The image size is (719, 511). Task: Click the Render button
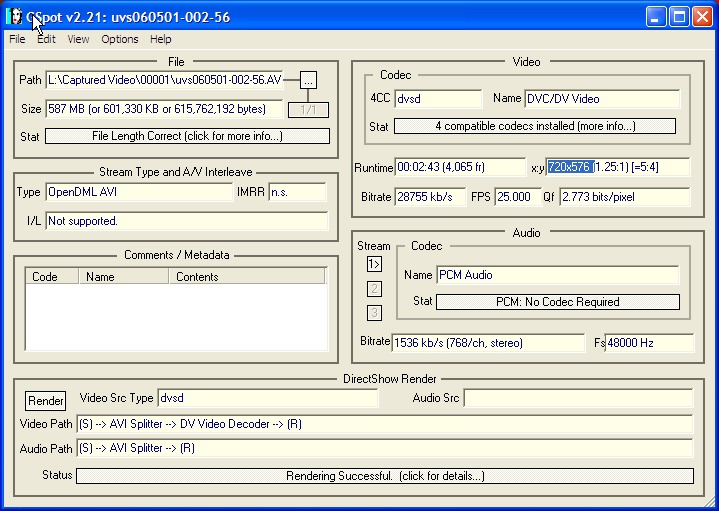45,401
